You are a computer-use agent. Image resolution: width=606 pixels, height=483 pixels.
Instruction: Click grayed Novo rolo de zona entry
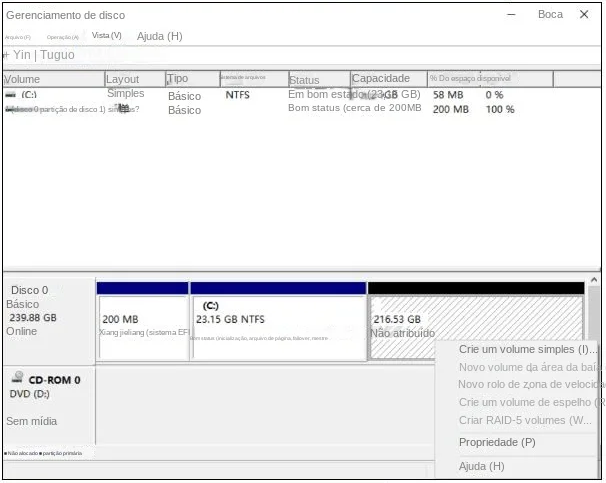pyautogui.click(x=529, y=384)
